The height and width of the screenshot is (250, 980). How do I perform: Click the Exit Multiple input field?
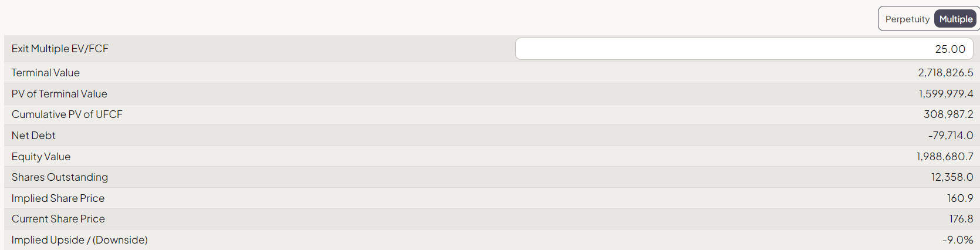(744, 49)
